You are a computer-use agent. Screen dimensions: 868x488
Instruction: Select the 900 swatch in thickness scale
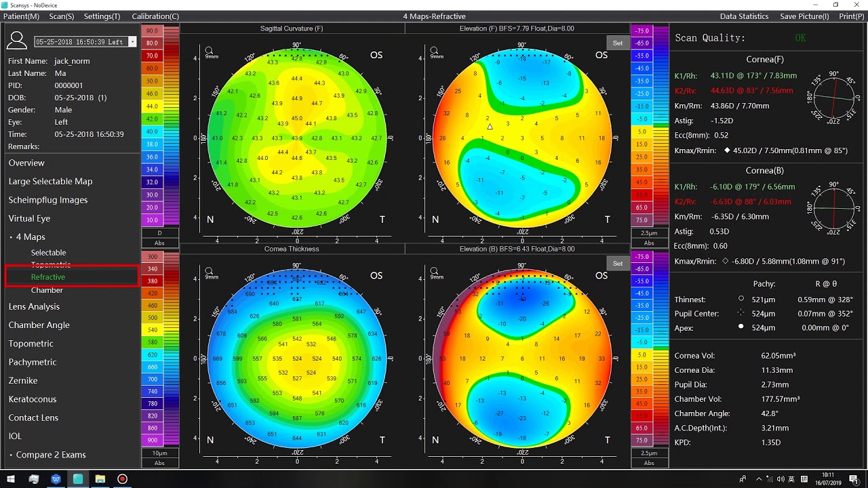pos(152,441)
